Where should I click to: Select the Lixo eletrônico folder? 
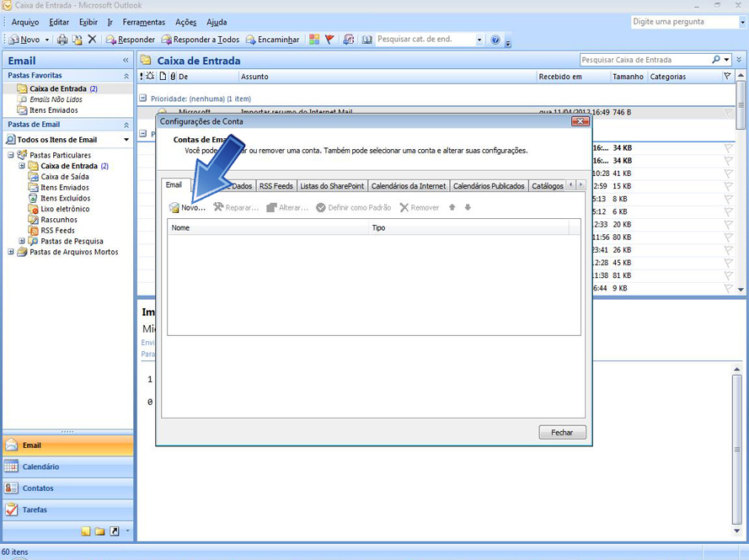click(65, 209)
